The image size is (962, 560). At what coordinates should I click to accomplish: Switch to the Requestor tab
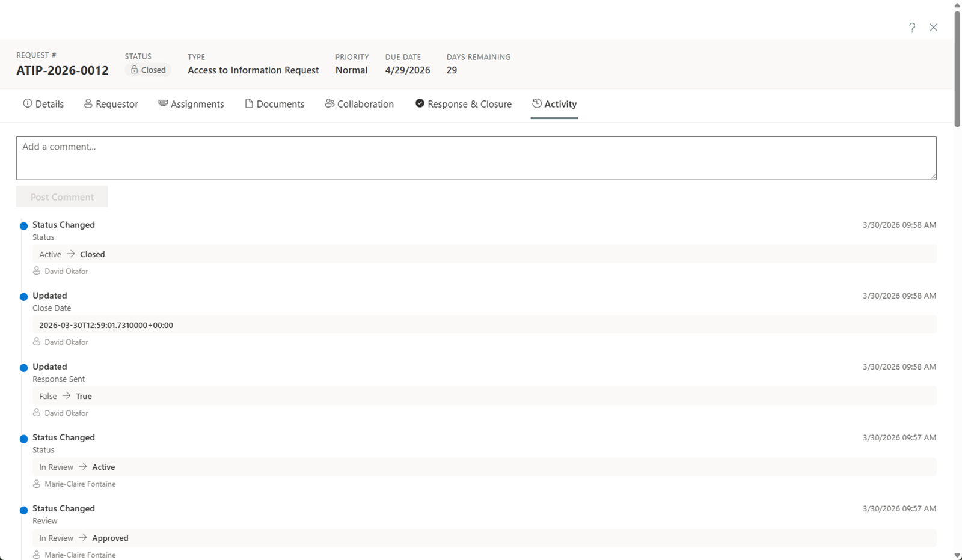click(111, 104)
